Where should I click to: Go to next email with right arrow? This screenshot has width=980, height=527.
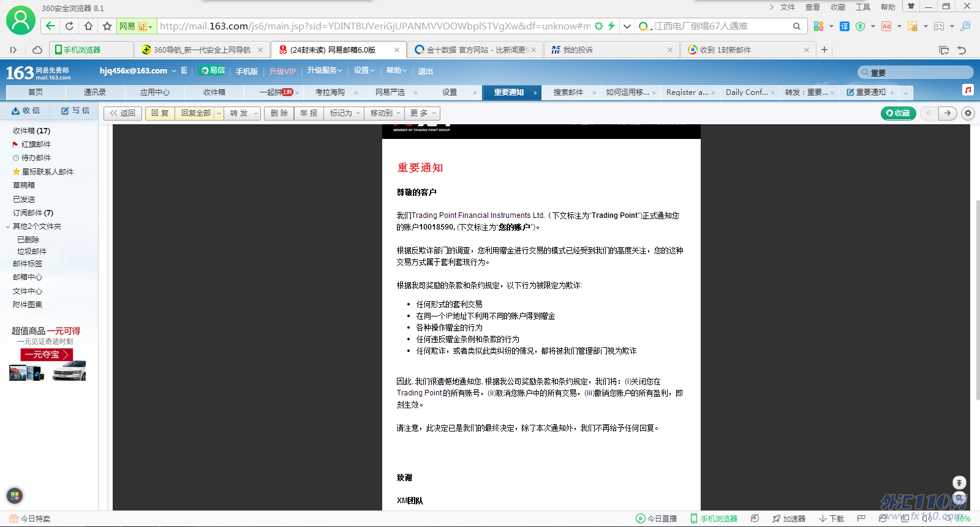pyautogui.click(x=948, y=113)
